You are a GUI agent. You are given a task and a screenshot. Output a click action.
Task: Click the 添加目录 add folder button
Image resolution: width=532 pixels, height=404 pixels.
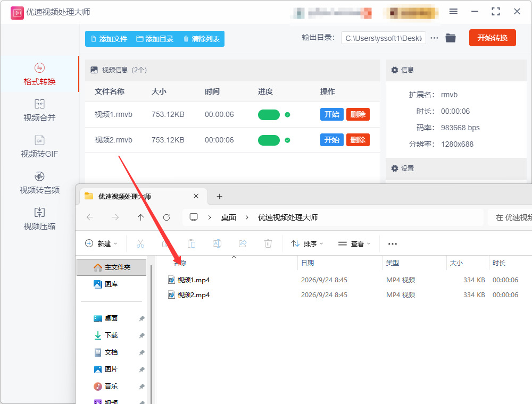click(x=155, y=39)
